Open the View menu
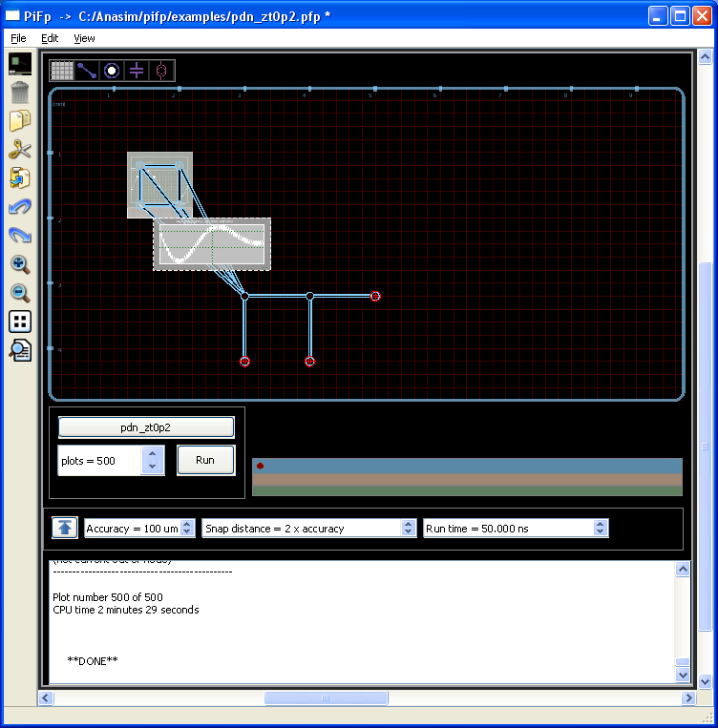Viewport: 718px width, 728px height. (84, 38)
